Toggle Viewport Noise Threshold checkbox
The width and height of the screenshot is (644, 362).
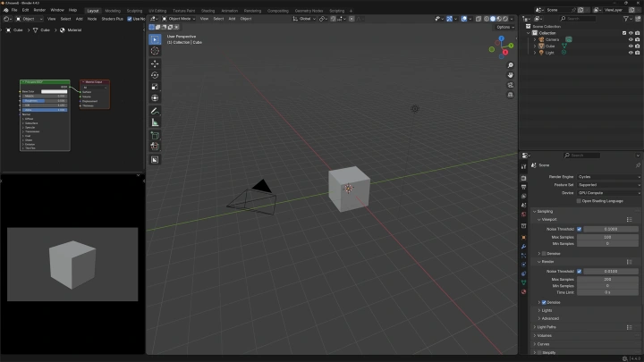[x=580, y=229]
